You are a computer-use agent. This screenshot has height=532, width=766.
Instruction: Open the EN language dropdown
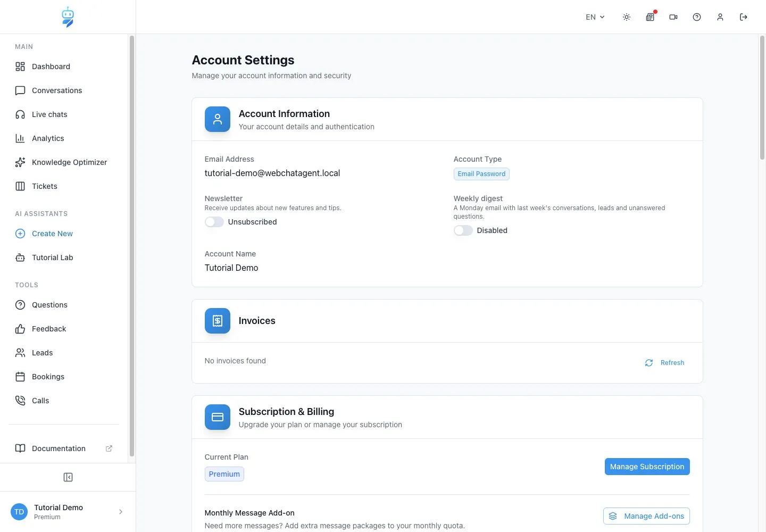(595, 17)
